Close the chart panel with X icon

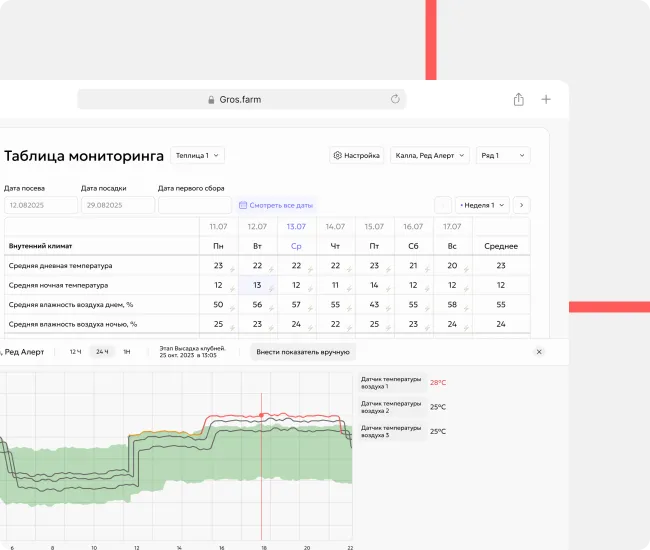pyautogui.click(x=539, y=352)
